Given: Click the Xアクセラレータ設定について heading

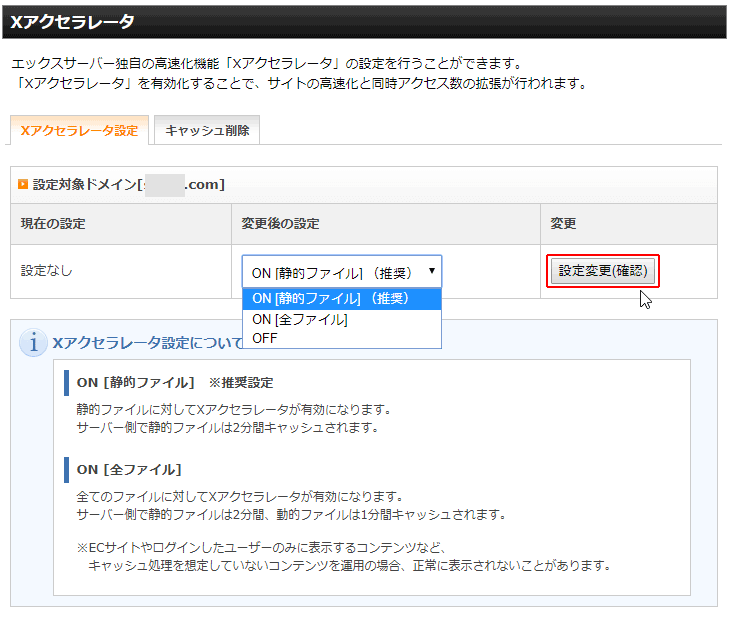Looking at the screenshot, I should click(147, 343).
